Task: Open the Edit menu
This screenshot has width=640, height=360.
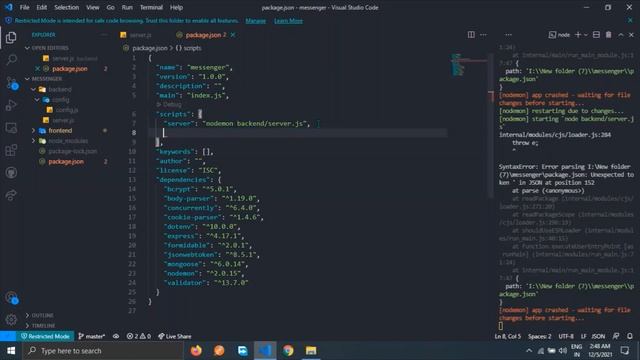Action: tap(42, 7)
